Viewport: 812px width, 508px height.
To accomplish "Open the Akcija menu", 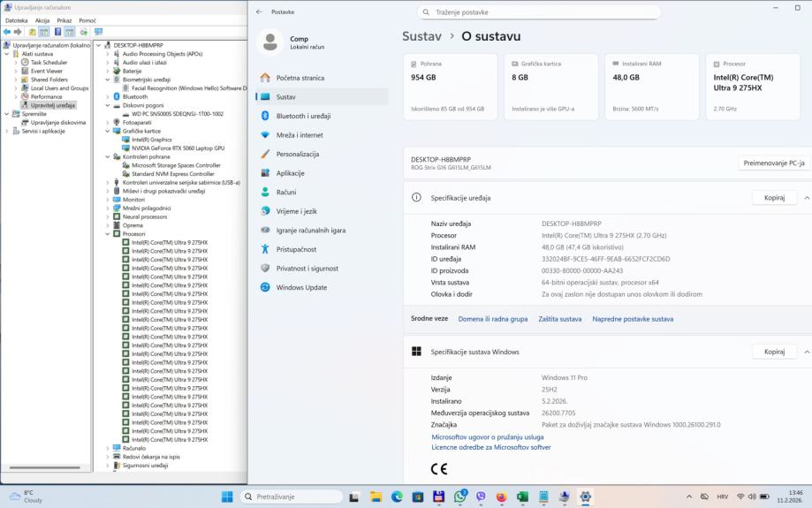I will point(42,20).
